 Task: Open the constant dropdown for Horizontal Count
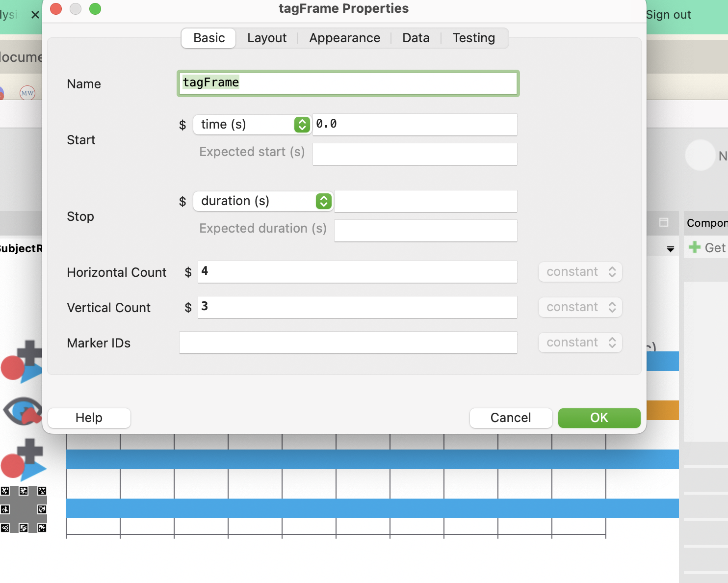click(580, 272)
